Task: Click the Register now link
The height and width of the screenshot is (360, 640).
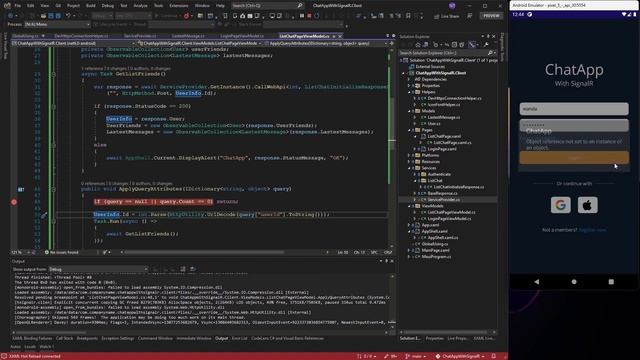Action: (x=592, y=230)
